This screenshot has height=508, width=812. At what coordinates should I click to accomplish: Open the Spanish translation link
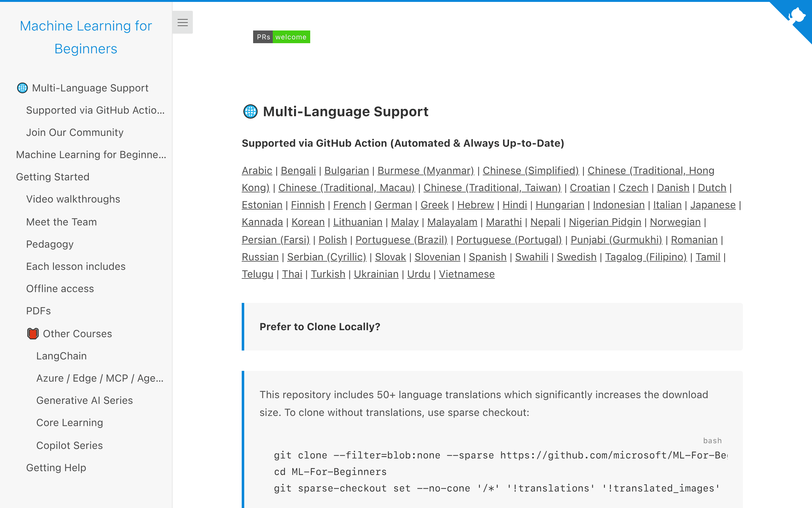[x=488, y=257]
